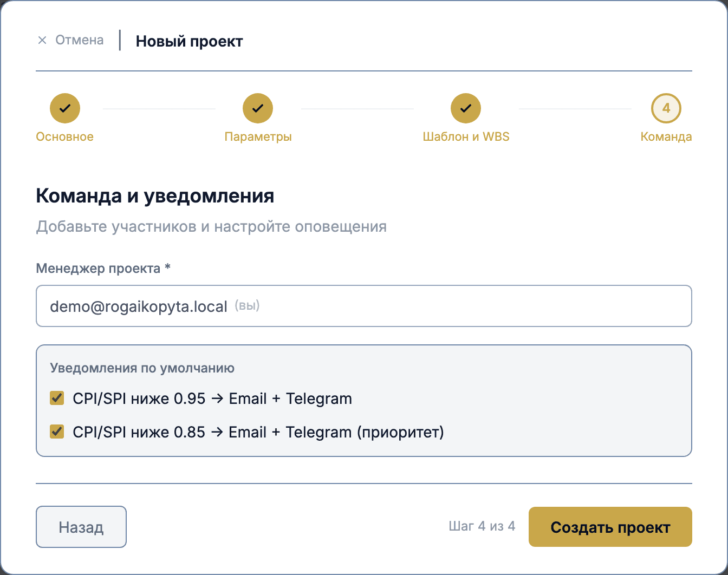728x575 pixels.
Task: Select the step 4 Команда circle
Action: (x=666, y=108)
